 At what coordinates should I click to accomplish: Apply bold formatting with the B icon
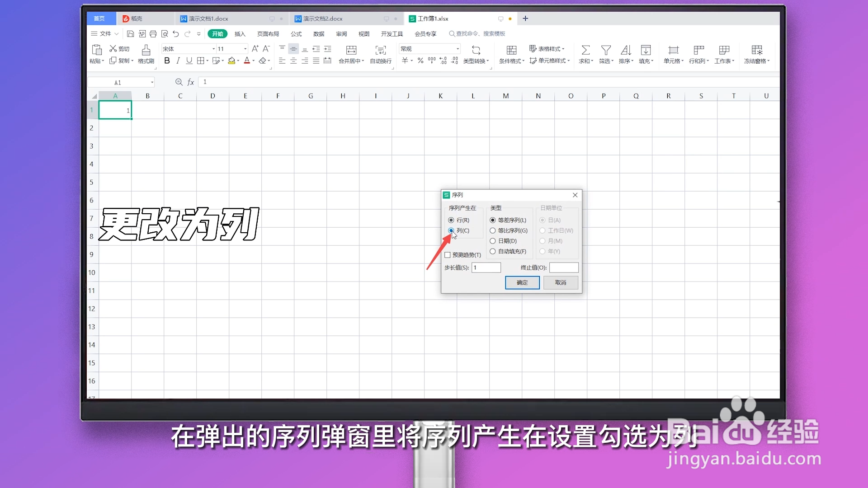click(167, 61)
